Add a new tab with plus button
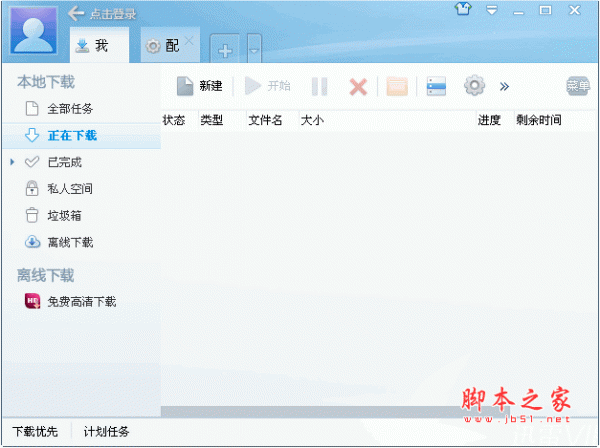 tap(225, 50)
